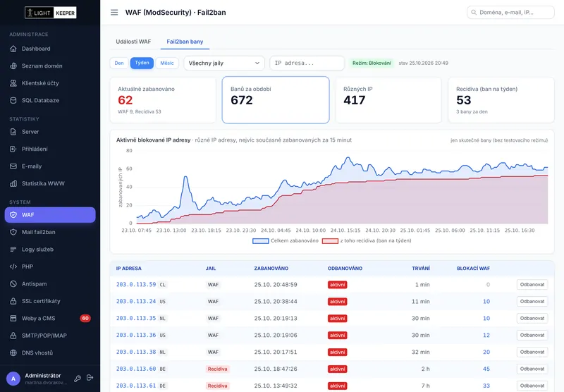Open Dashboard from the sidebar
Image resolution: width=564 pixels, height=392 pixels.
click(50, 49)
